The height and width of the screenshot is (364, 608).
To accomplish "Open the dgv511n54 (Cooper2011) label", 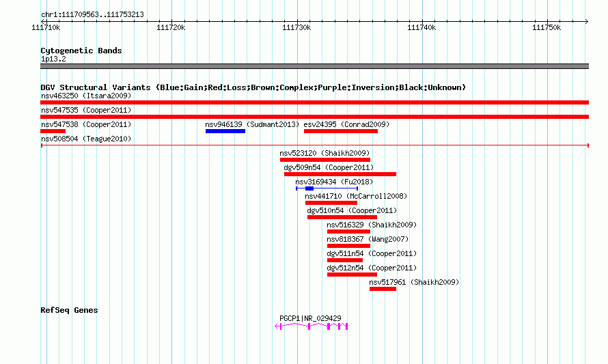I will 372,253.
